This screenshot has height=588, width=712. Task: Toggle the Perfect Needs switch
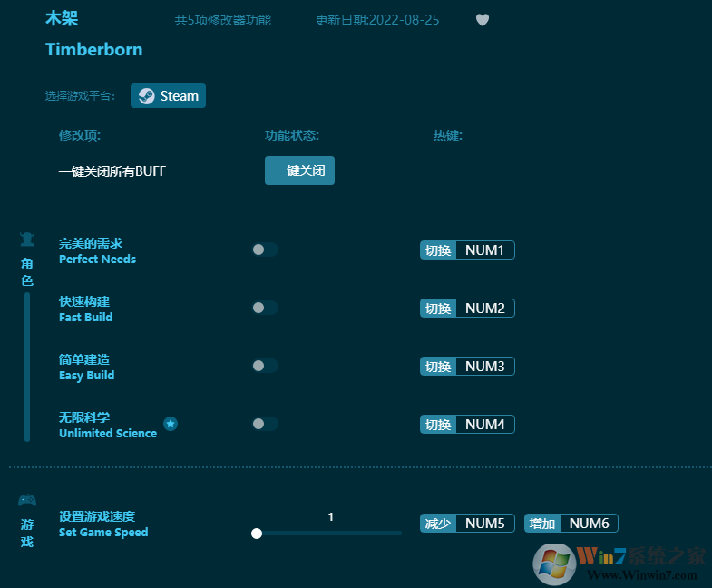pos(265,250)
